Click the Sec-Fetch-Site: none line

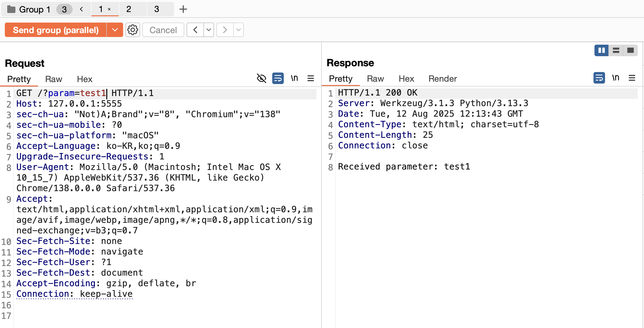click(69, 241)
